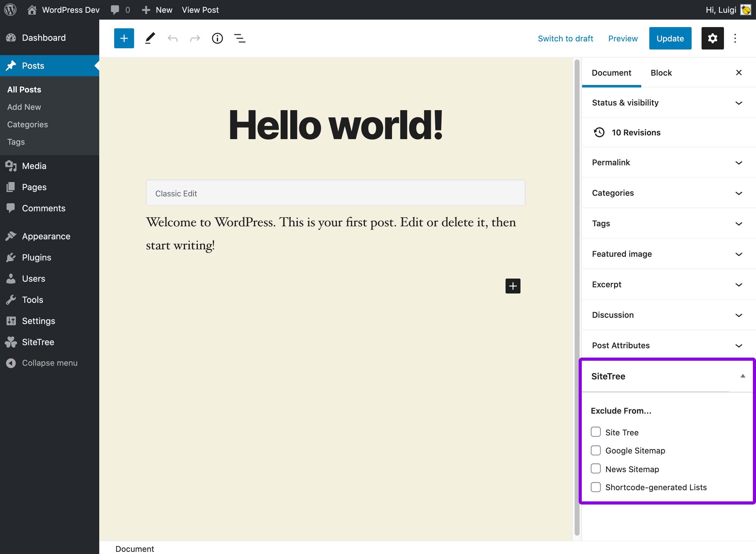756x554 pixels.
Task: Open the WordPress Dev site home link
Action: click(x=63, y=10)
